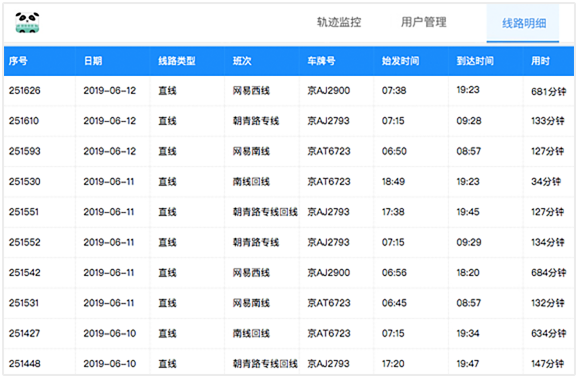This screenshot has width=578, height=378.
Task: Click the 始发时间 column header
Action: 400,61
